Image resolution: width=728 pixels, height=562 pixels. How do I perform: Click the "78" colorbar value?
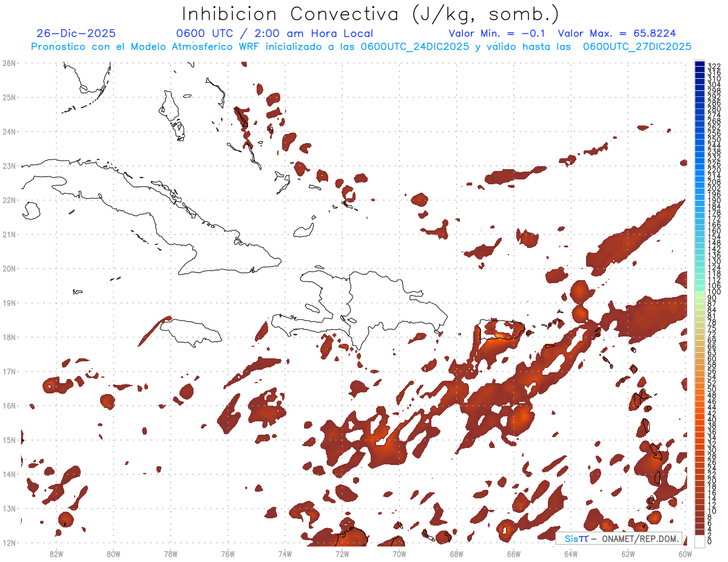712,322
